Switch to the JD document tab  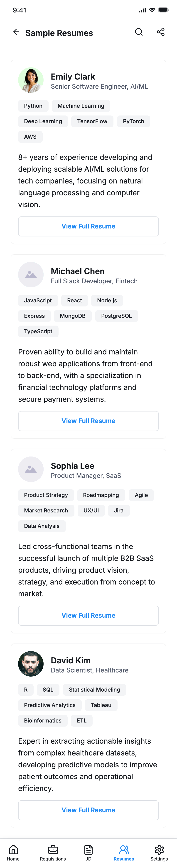88,853
